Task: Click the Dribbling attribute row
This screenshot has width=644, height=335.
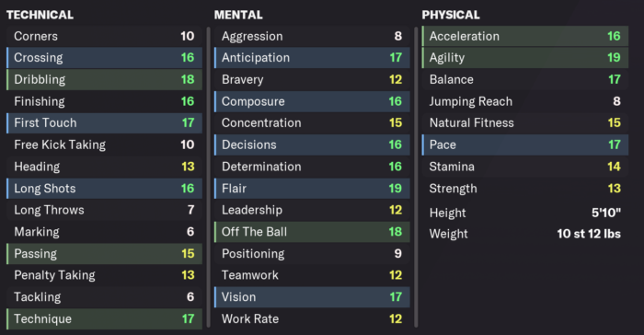Action: coord(104,79)
